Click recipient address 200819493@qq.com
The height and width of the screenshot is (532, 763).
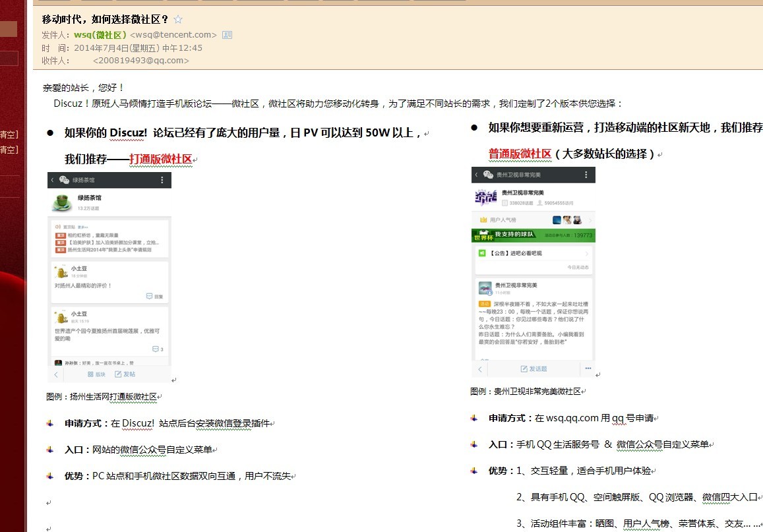(x=140, y=61)
